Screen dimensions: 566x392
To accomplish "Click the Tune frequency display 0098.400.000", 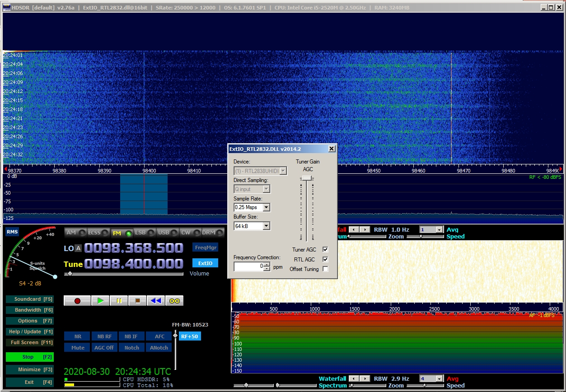I will point(134,264).
